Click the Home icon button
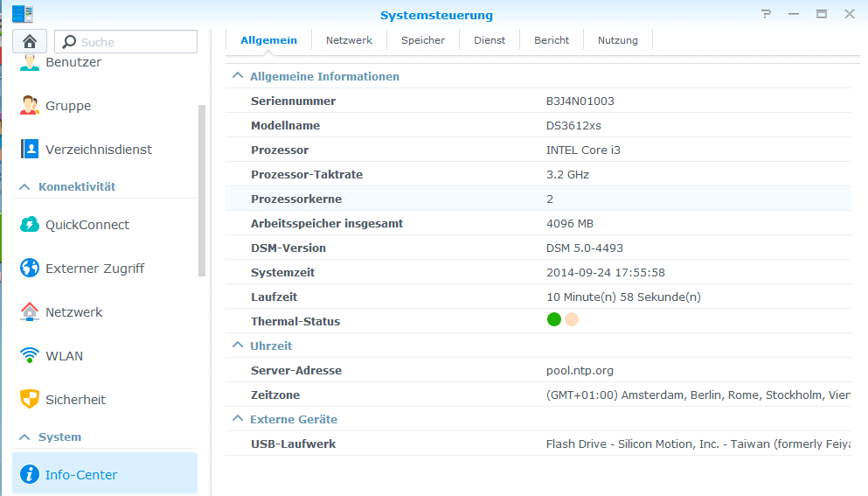This screenshot has height=496, width=868. (30, 42)
